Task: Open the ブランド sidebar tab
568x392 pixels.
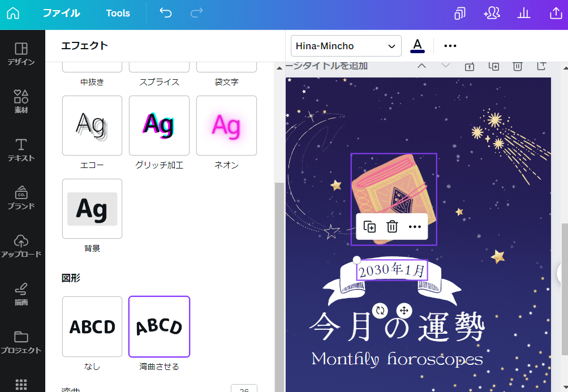Action: coord(21,198)
